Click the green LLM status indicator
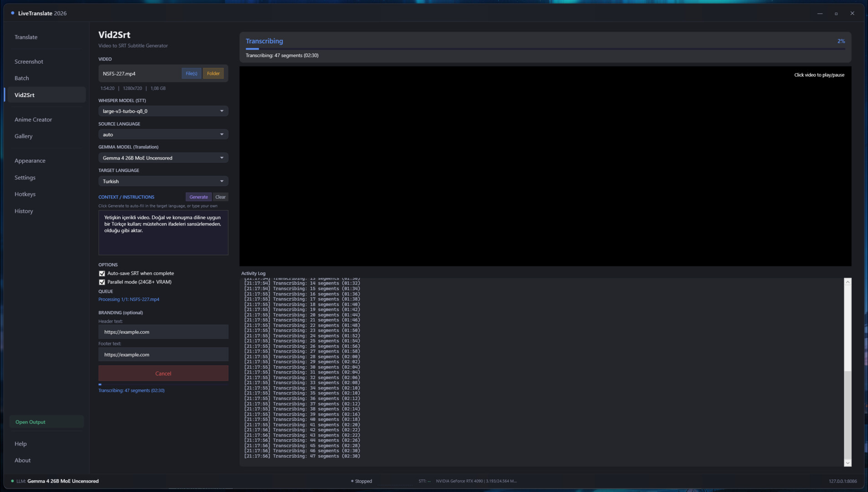This screenshot has height=492, width=868. (x=12, y=481)
